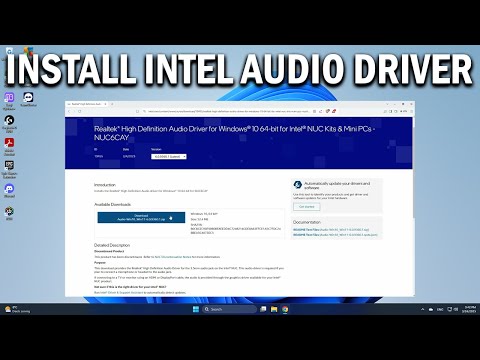Screen dimensions: 480x360
Task: Open the second Readme file link under Documentation
Action: point(335,235)
